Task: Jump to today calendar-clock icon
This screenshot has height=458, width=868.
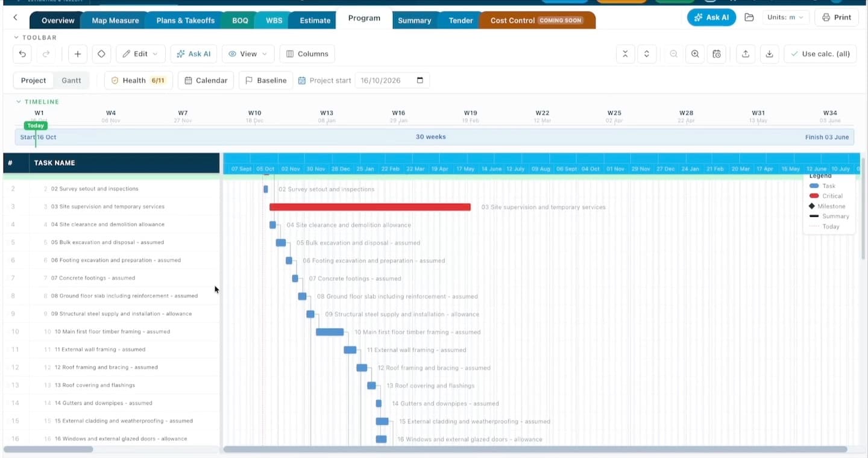Action: point(717,54)
